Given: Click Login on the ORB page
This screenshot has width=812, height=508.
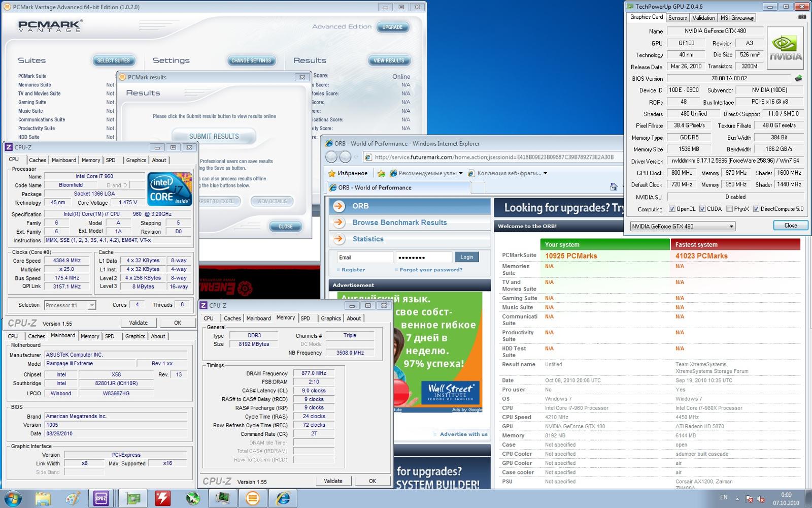Looking at the screenshot, I should (x=467, y=257).
